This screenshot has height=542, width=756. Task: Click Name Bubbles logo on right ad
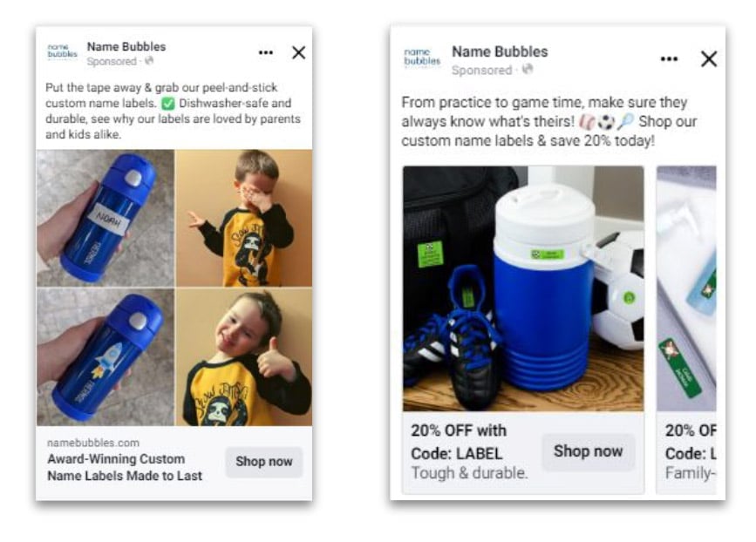[x=422, y=58]
